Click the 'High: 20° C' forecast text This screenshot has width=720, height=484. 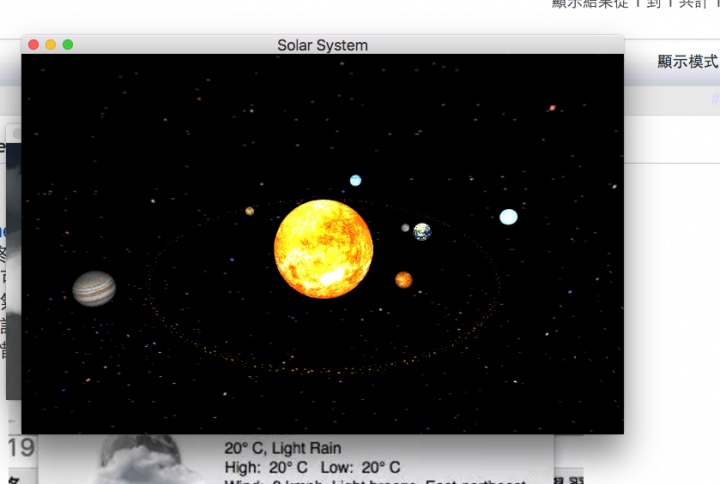(266, 467)
